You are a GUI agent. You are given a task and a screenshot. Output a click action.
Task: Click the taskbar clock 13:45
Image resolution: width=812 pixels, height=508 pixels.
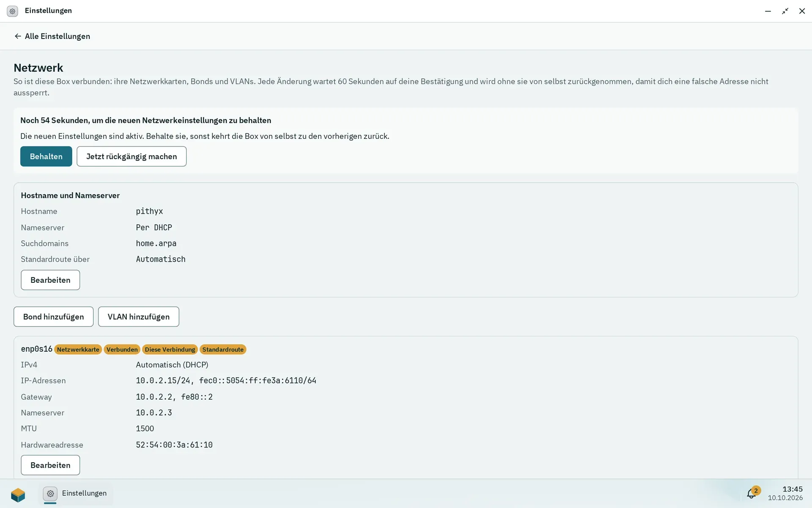click(x=793, y=489)
